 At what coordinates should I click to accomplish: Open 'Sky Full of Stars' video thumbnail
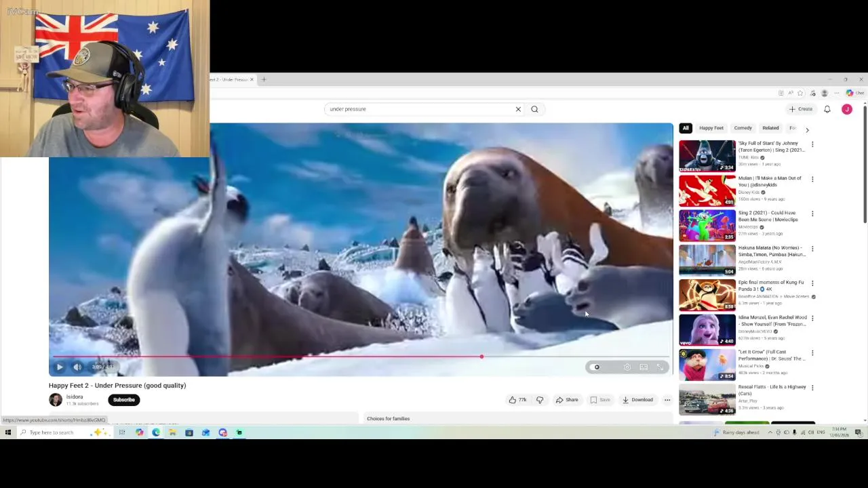(x=707, y=156)
